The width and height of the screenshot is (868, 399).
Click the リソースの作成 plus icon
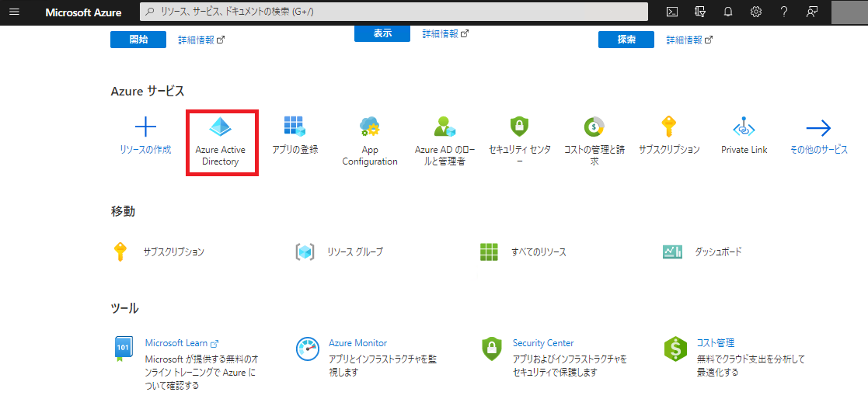145,128
